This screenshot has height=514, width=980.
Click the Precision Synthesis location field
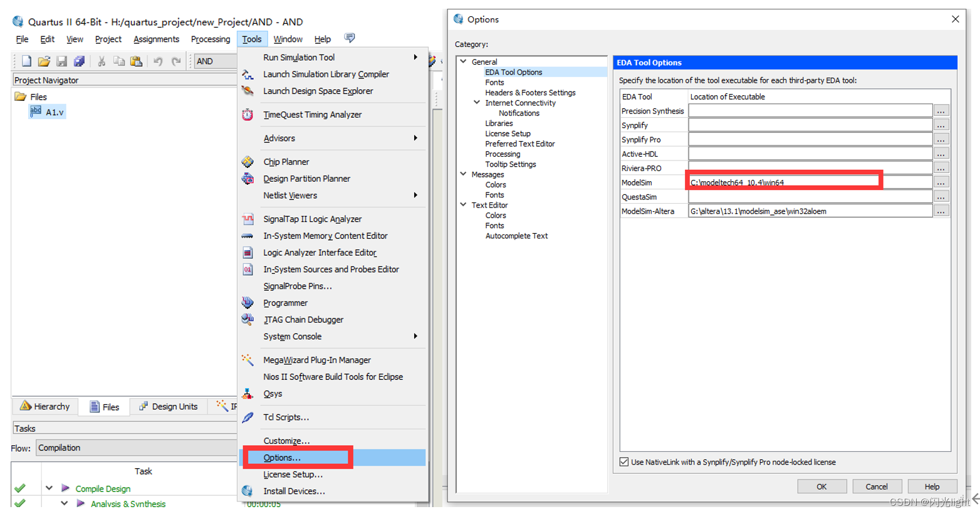pyautogui.click(x=810, y=111)
